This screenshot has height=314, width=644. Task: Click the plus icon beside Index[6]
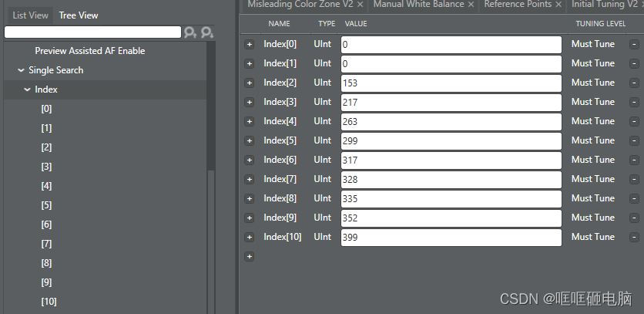(x=249, y=160)
